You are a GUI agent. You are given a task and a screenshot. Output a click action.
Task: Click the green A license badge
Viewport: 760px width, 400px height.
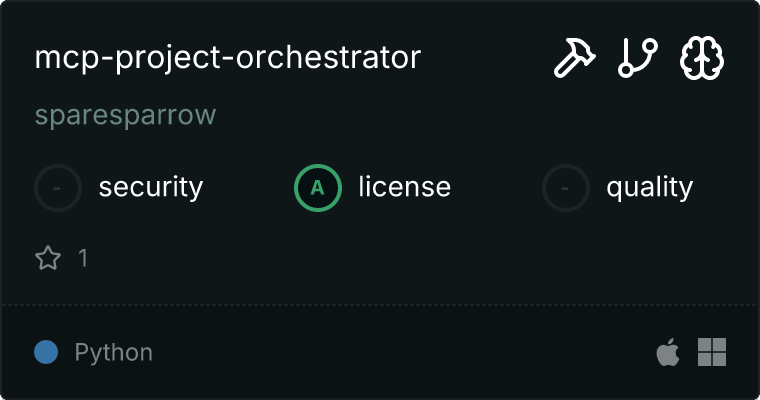tap(317, 187)
